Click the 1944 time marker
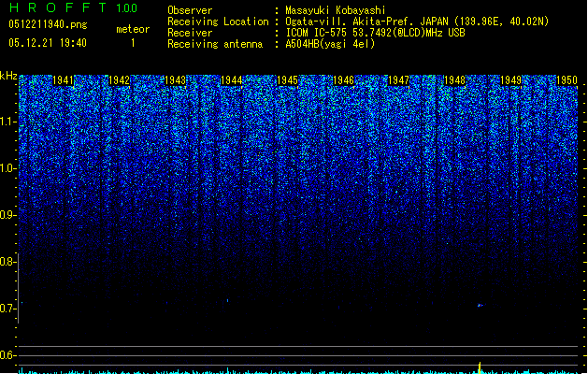588x374 pixels. pyautogui.click(x=232, y=80)
